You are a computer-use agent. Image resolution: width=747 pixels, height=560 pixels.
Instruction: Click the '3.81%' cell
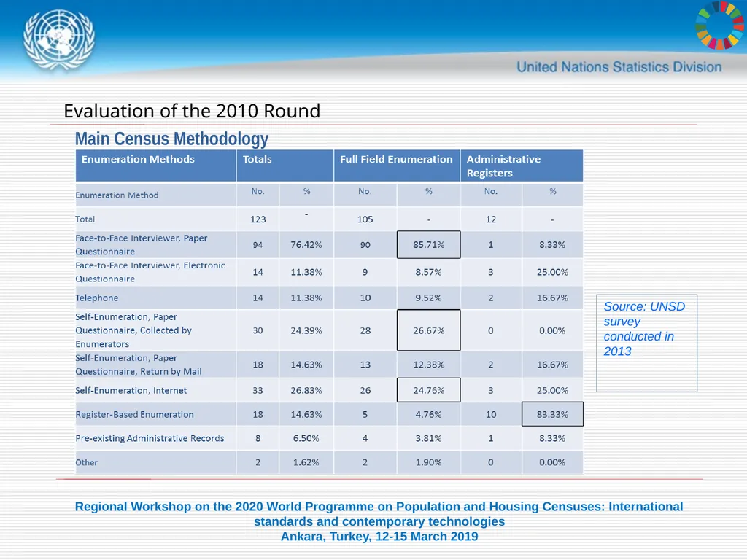pyautogui.click(x=428, y=438)
